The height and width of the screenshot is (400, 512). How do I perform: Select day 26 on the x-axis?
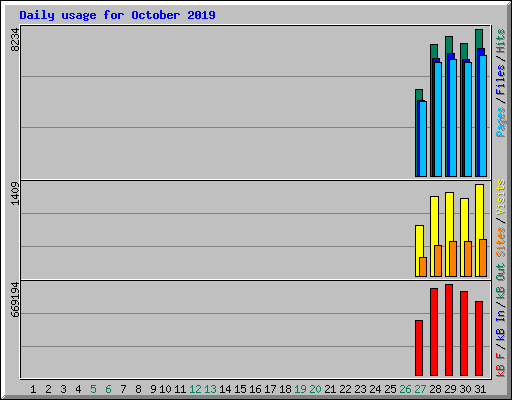tap(405, 389)
